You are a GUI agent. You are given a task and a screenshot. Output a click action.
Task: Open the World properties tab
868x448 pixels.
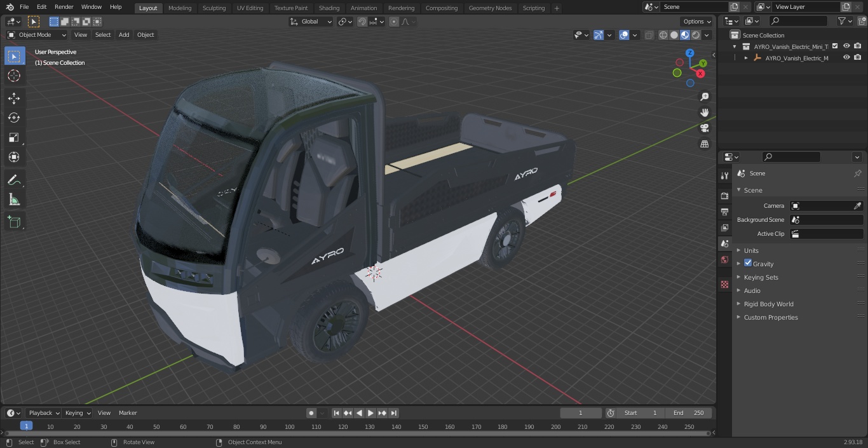pos(724,260)
